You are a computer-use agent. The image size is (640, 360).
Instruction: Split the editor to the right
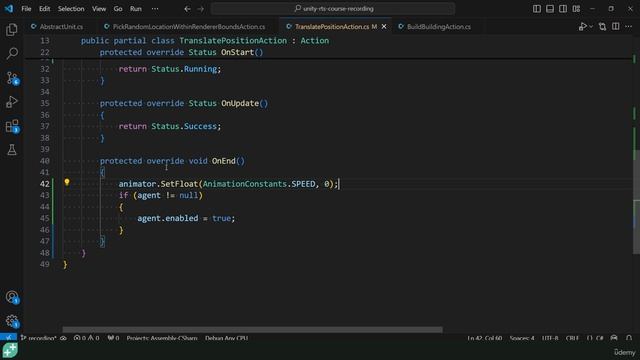tap(616, 27)
